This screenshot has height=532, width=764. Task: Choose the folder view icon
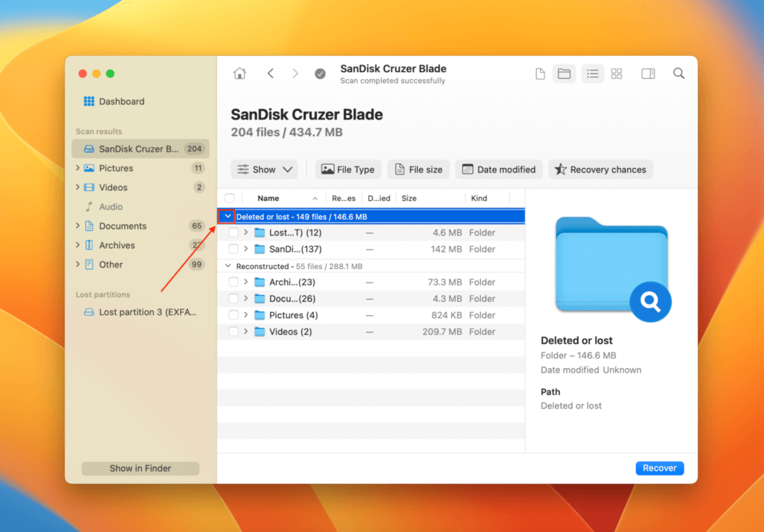(564, 74)
